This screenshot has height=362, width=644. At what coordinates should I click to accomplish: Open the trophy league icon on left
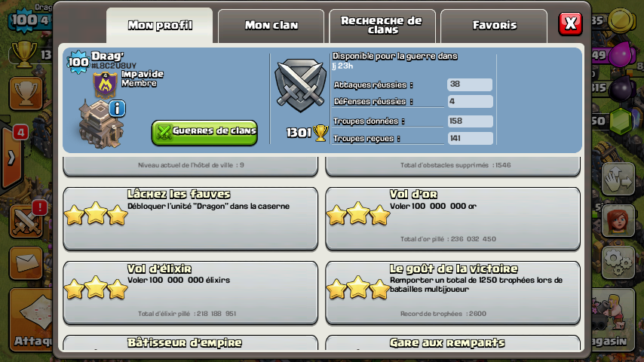26,94
